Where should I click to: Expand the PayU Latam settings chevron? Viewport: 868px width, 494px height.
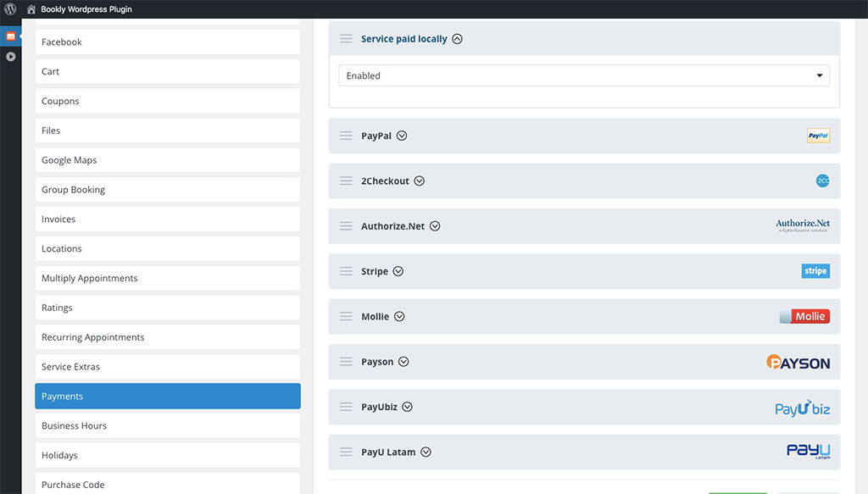[x=426, y=452]
